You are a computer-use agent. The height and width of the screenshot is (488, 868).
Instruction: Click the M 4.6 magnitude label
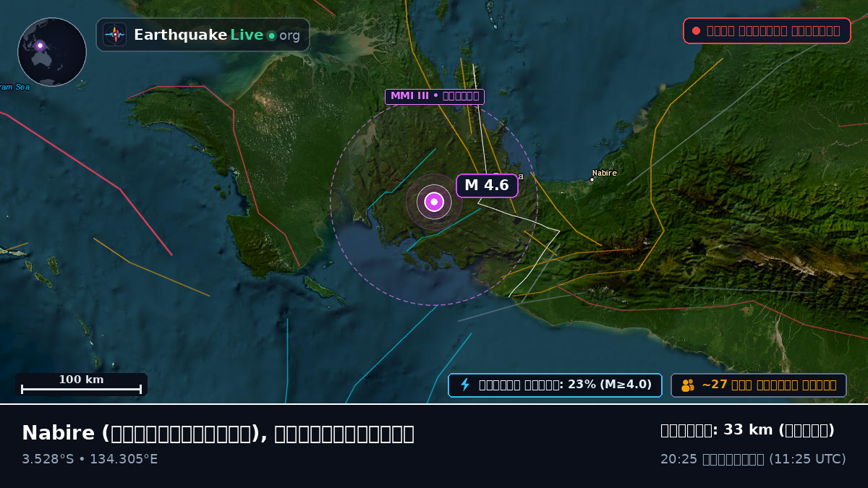[x=487, y=185]
